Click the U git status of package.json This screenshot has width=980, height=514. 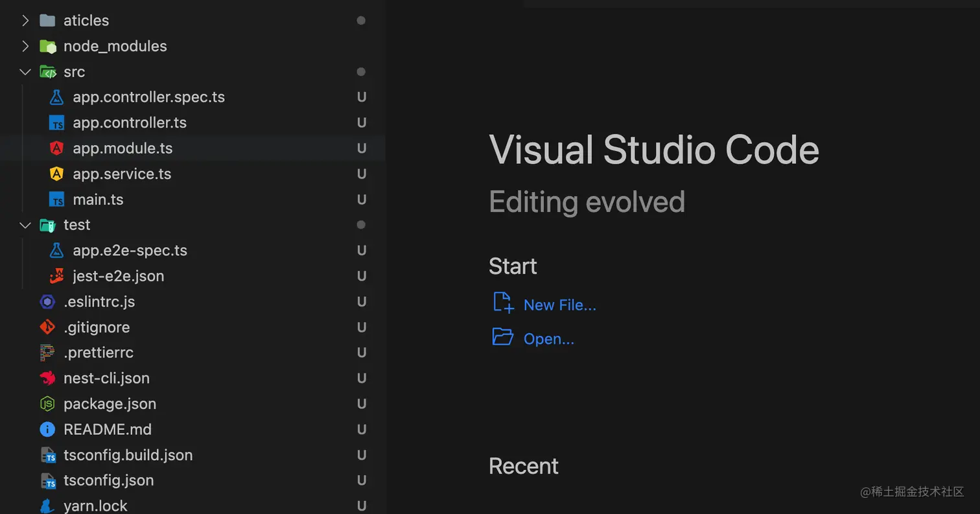click(362, 404)
